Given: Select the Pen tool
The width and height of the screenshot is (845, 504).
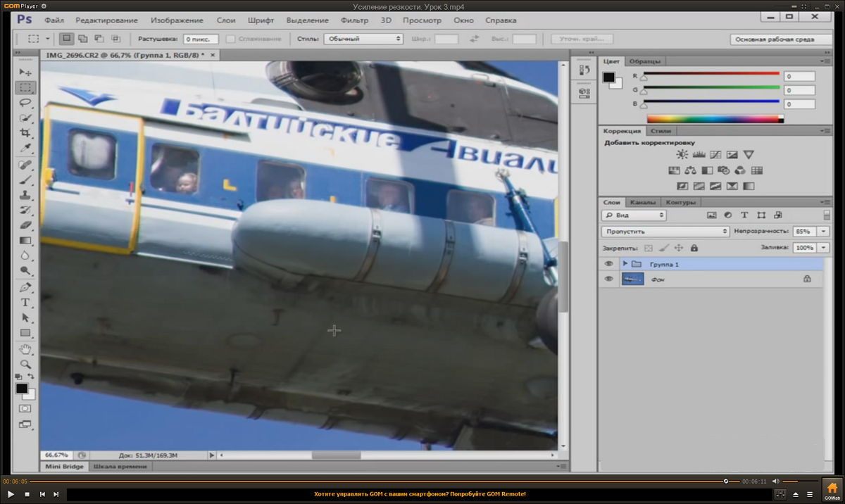Looking at the screenshot, I should click(x=25, y=287).
